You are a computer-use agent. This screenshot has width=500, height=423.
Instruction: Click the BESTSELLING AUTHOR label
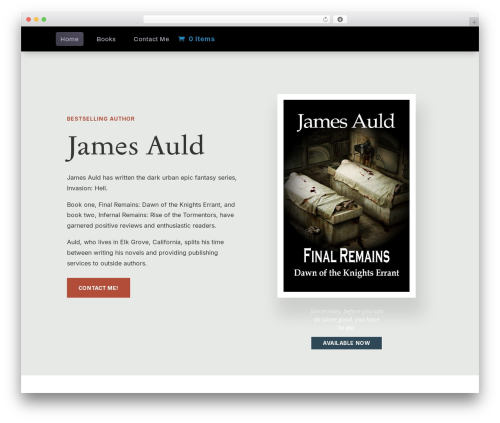click(101, 119)
